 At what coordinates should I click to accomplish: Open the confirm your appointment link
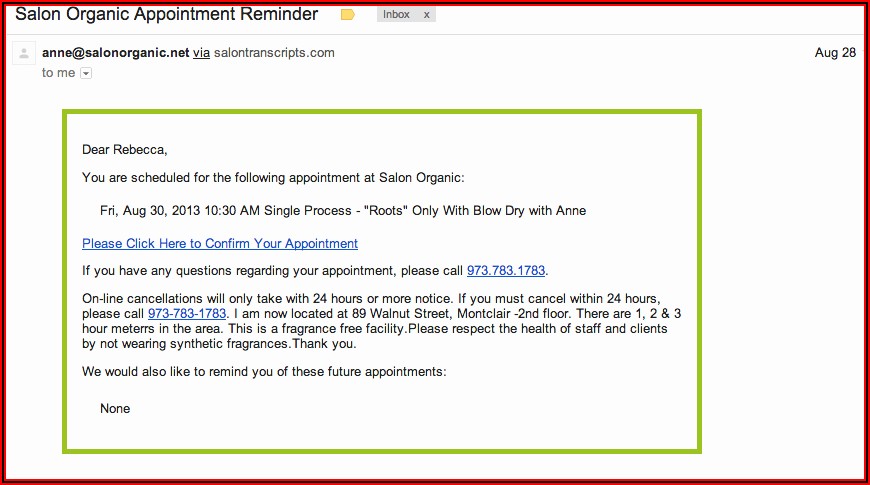220,243
